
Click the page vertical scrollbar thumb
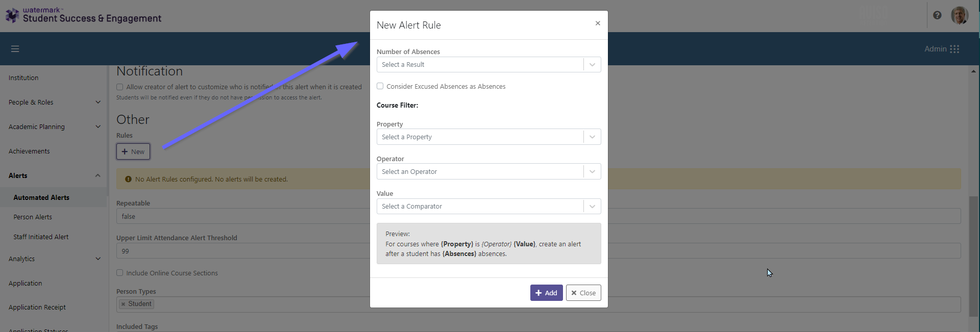click(973, 255)
